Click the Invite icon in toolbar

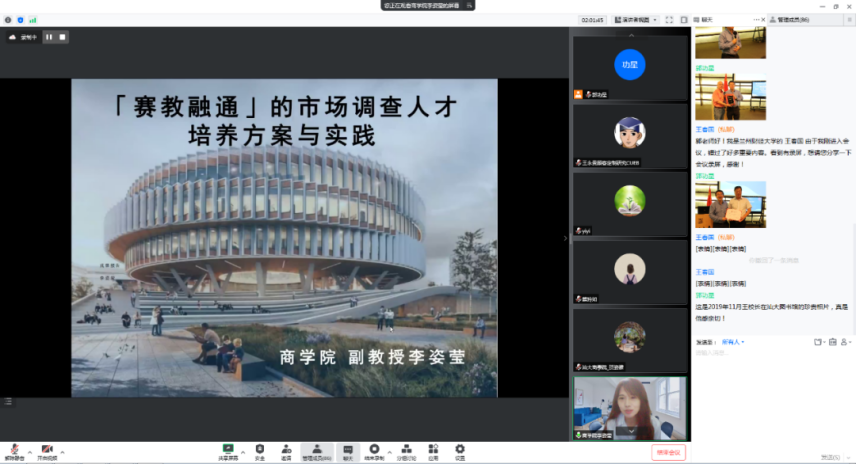click(286, 450)
